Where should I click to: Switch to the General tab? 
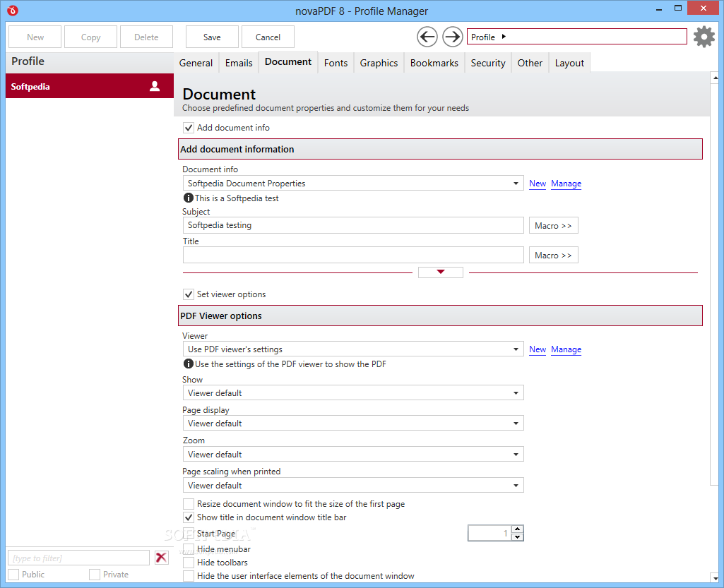pyautogui.click(x=196, y=63)
